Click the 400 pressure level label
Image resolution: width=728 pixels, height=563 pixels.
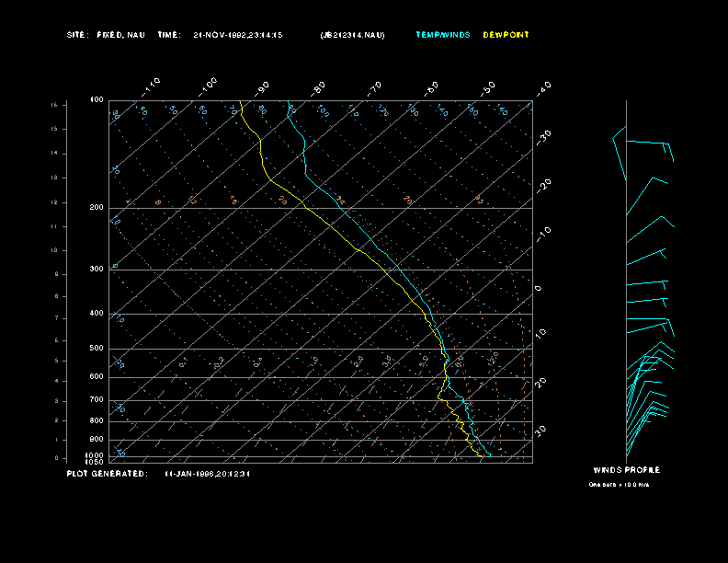(x=96, y=314)
